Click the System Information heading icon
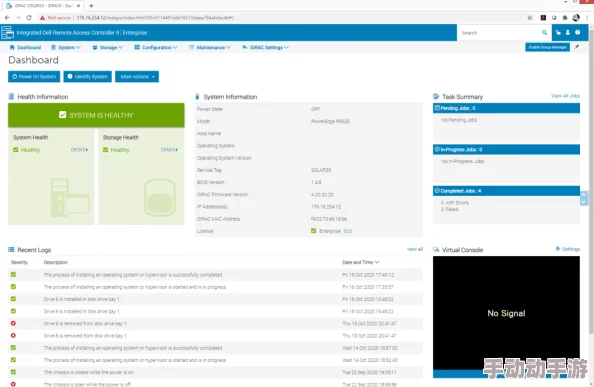The image size is (594, 387). (197, 97)
